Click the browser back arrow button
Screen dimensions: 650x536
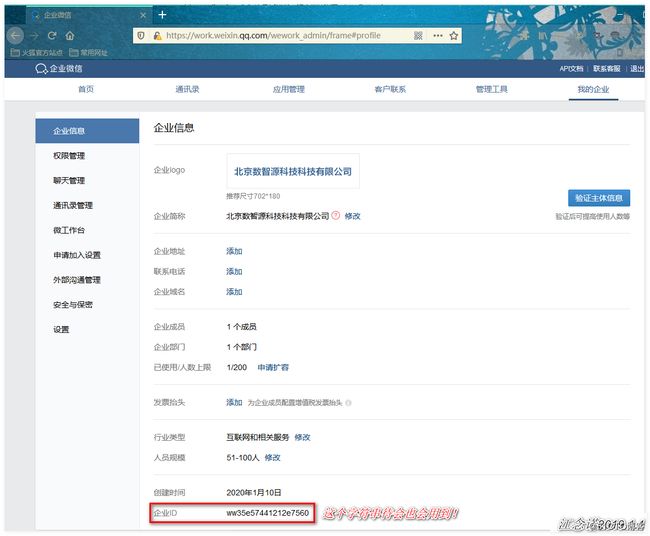tap(15, 36)
